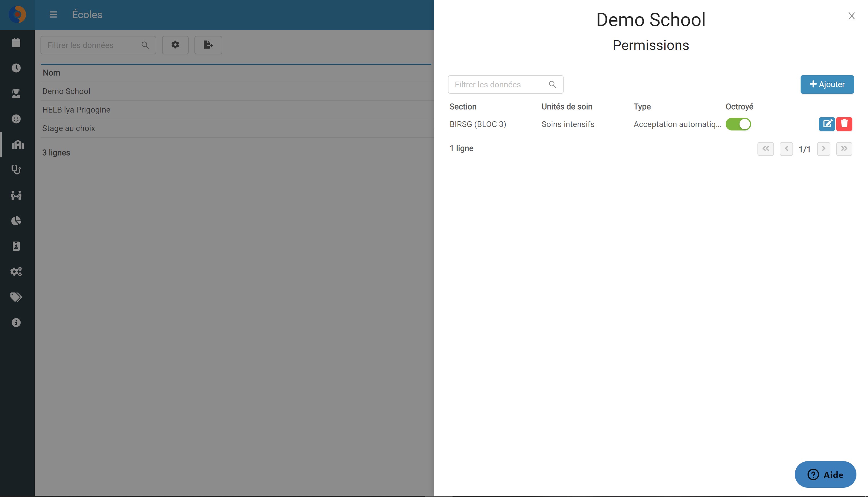Sort by Octroyé column header
Screen dimensions: 868x497
(739, 106)
